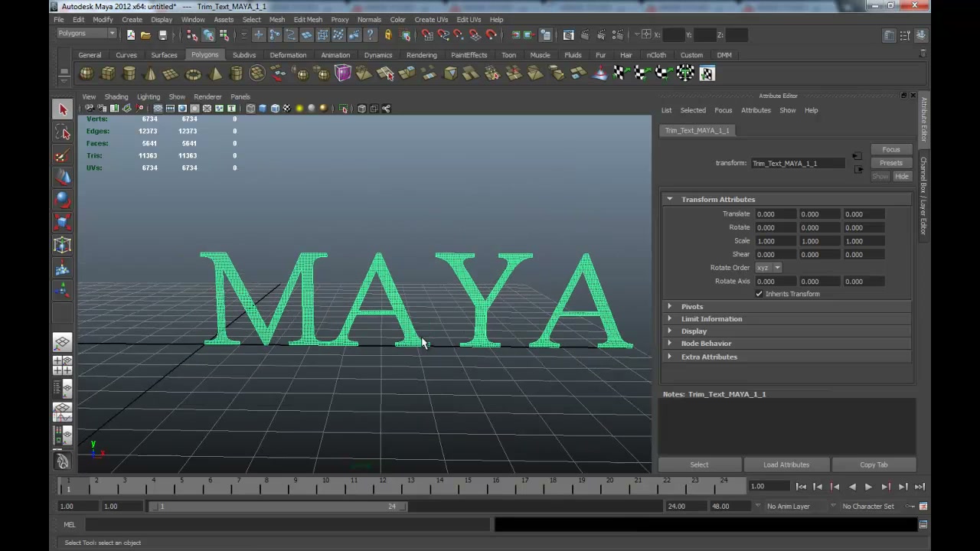Click the Save Scene disk icon
The height and width of the screenshot is (551, 980).
pyautogui.click(x=162, y=34)
